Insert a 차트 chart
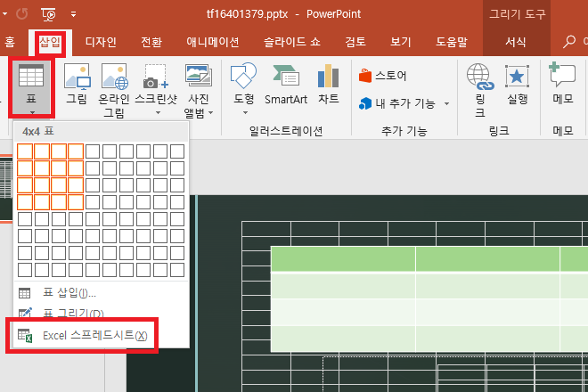The image size is (588, 392). [329, 85]
